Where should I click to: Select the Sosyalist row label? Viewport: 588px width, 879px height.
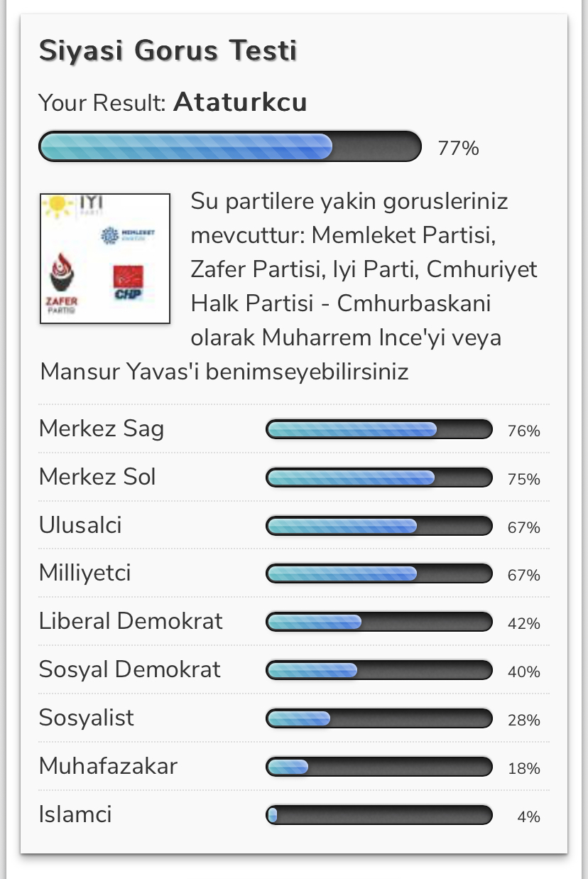pyautogui.click(x=87, y=718)
